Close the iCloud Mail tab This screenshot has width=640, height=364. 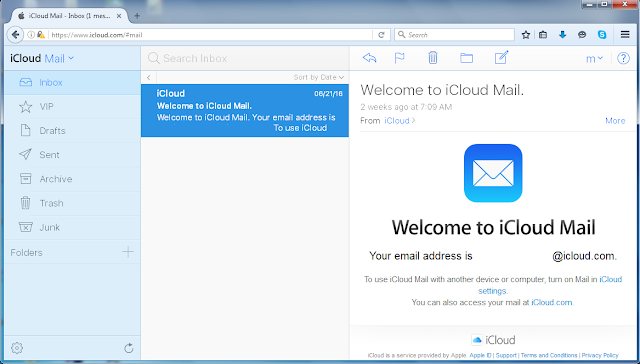[119, 16]
